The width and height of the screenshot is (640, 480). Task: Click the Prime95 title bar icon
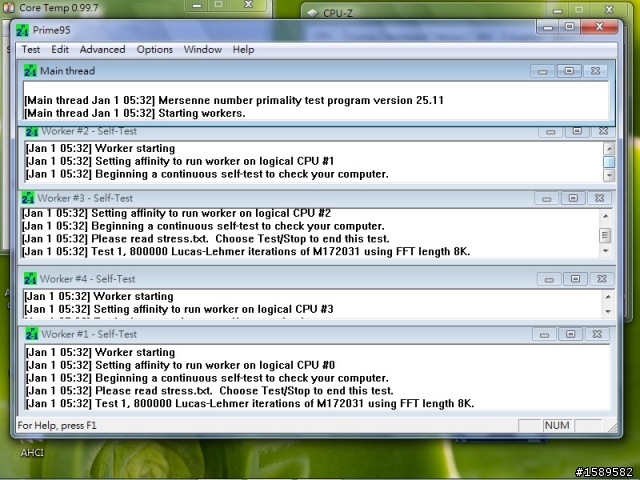pyautogui.click(x=22, y=30)
